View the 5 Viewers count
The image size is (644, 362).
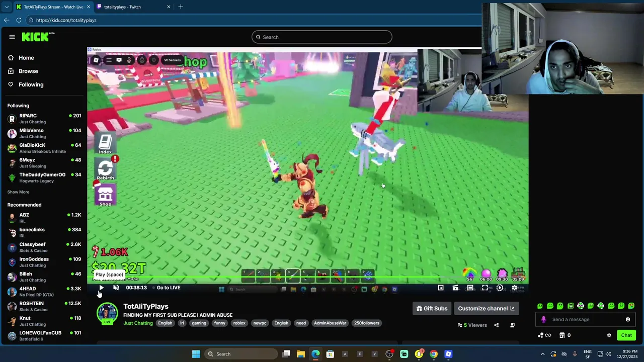click(x=472, y=325)
